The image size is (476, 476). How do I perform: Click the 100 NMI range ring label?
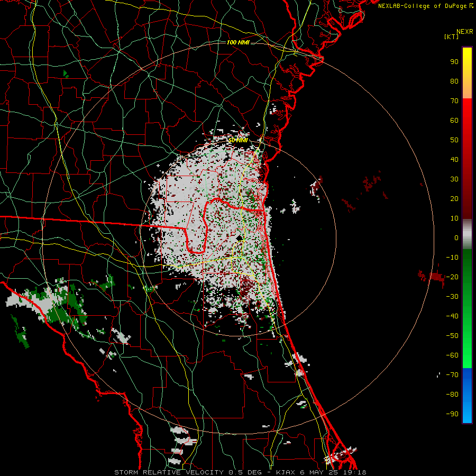click(x=238, y=42)
